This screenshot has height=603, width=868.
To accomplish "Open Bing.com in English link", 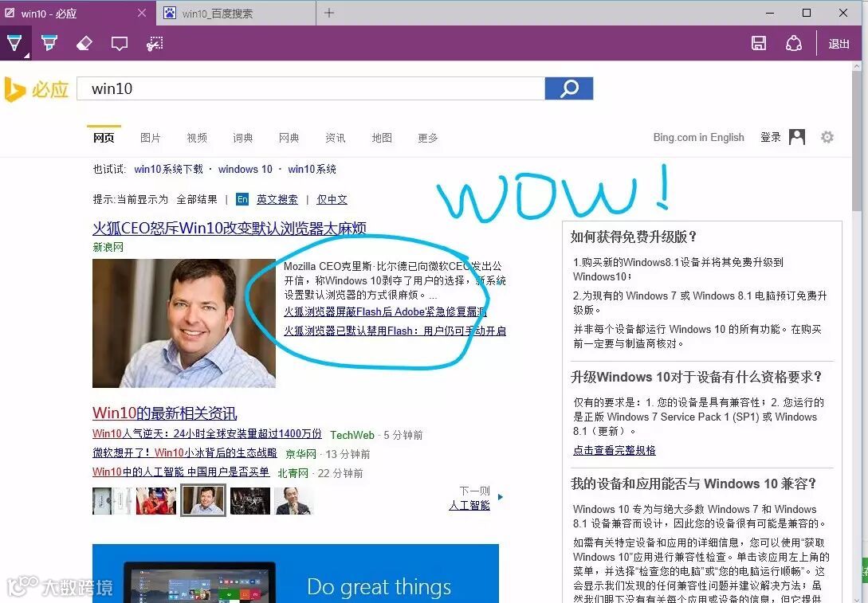I will 698,137.
